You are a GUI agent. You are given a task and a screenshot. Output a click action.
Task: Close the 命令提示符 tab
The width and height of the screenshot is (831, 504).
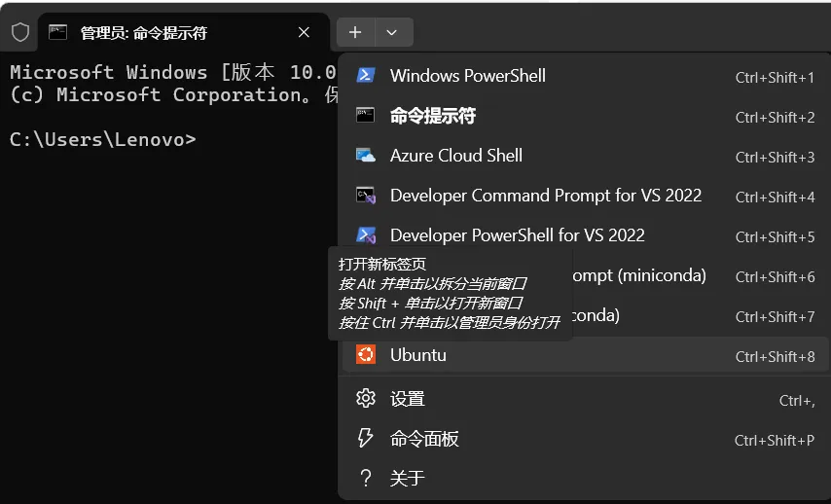(x=304, y=32)
